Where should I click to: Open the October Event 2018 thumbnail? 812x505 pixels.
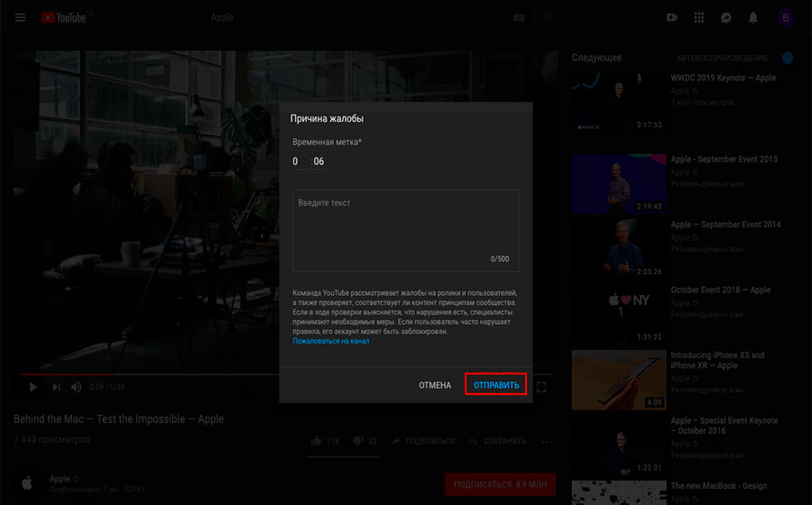(x=619, y=314)
